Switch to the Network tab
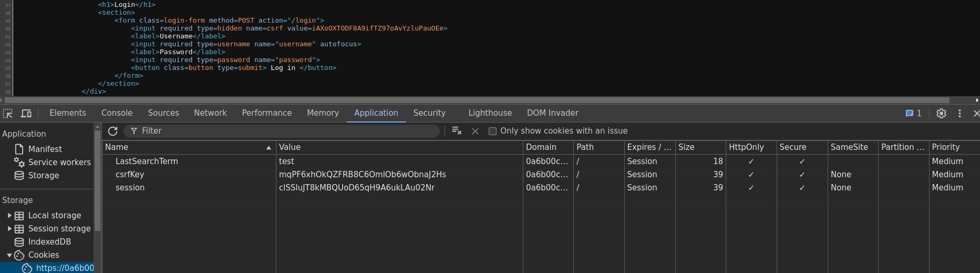 pos(210,113)
